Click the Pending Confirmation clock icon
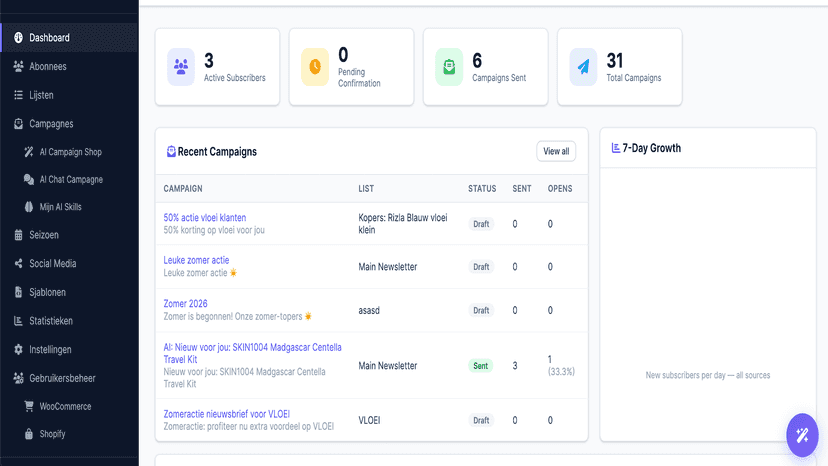Image resolution: width=828 pixels, height=466 pixels. click(x=315, y=67)
